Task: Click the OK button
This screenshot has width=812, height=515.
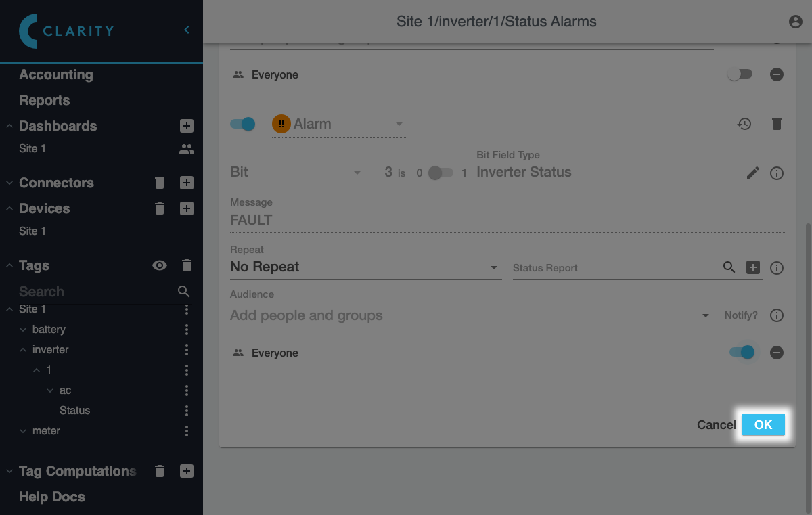Action: [763, 425]
